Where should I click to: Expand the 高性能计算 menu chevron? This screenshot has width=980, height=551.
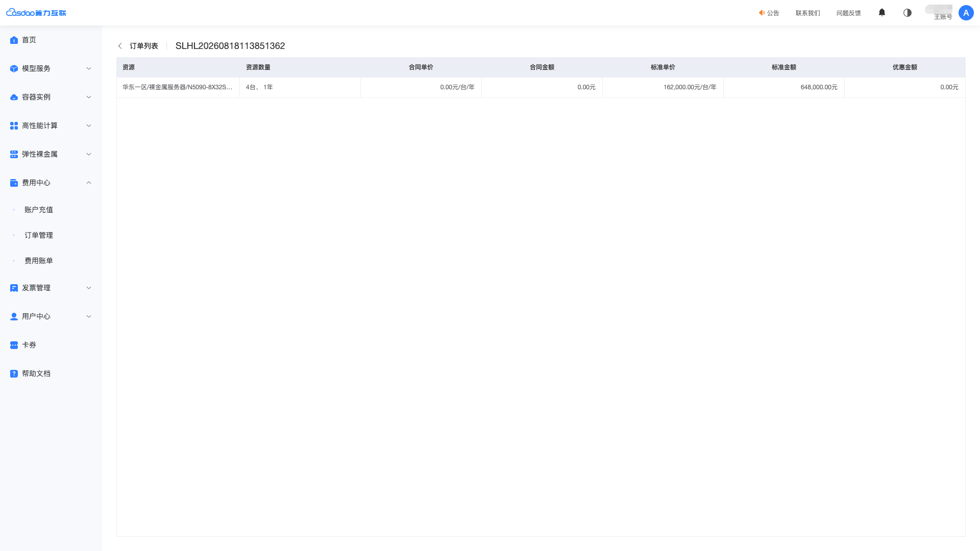(x=89, y=126)
